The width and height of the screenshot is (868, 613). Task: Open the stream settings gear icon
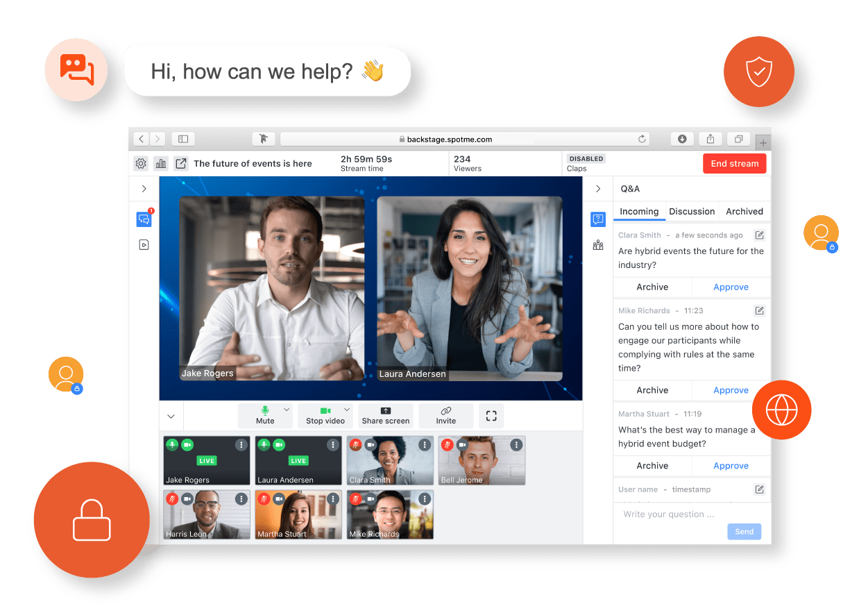point(141,164)
